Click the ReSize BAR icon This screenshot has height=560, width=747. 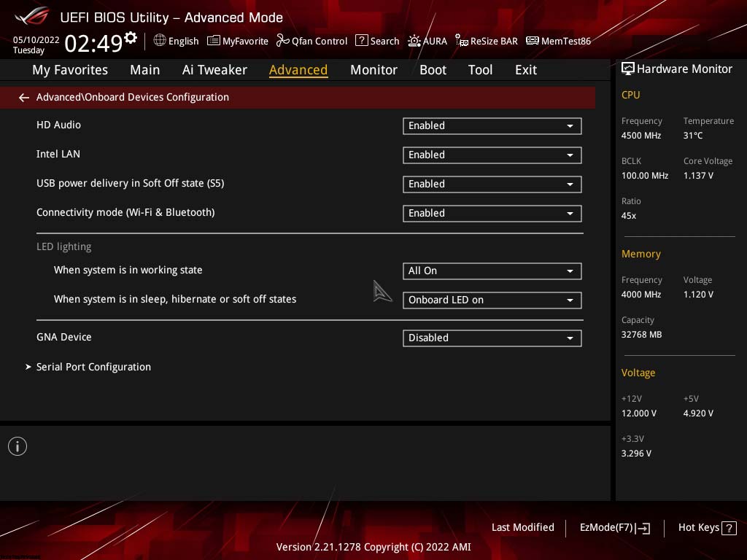click(461, 41)
